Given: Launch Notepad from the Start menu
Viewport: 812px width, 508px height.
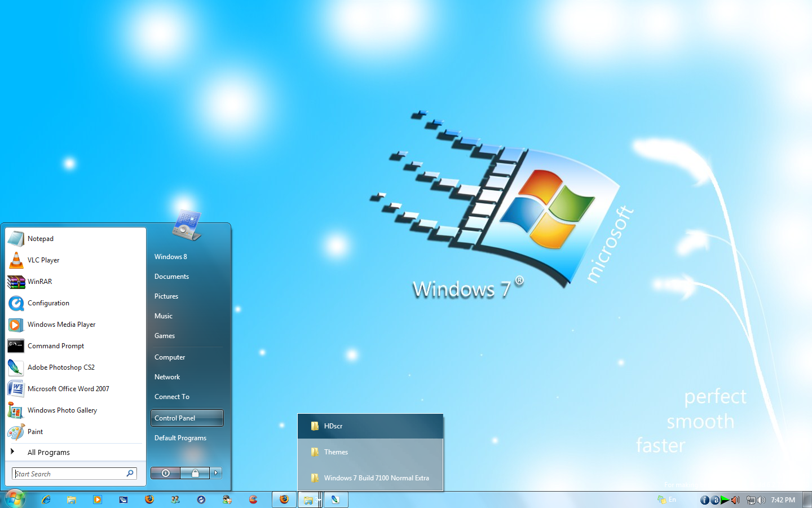Looking at the screenshot, I should click(76, 239).
